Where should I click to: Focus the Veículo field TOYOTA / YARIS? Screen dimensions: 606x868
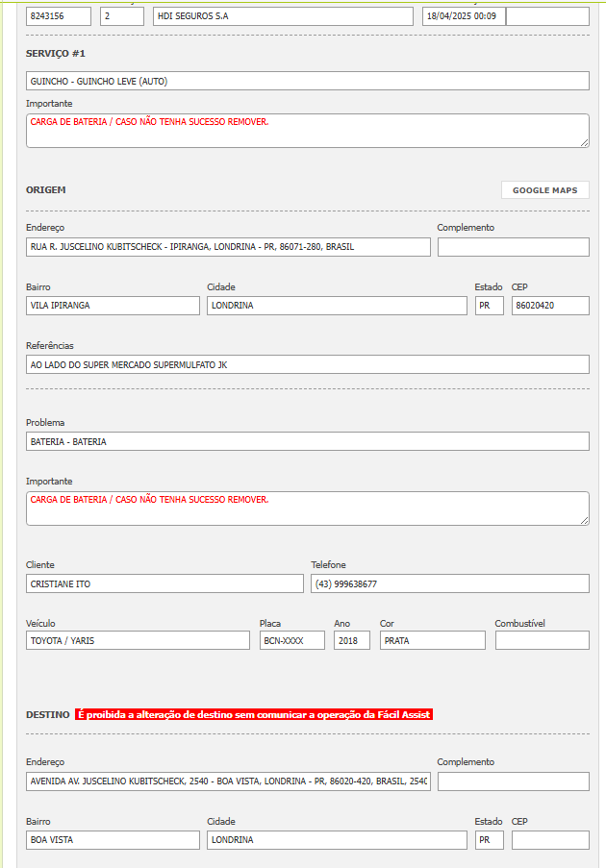138,640
